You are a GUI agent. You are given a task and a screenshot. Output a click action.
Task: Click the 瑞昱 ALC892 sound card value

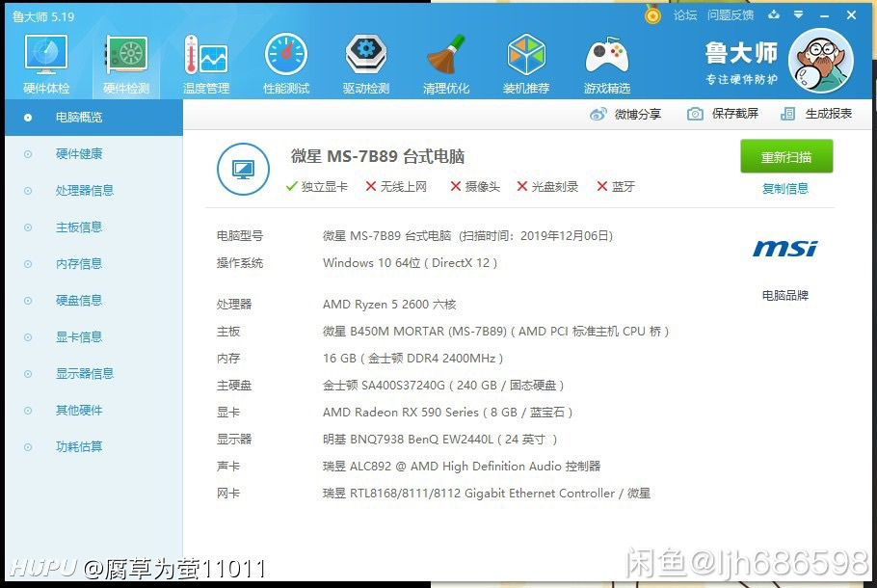(x=462, y=466)
